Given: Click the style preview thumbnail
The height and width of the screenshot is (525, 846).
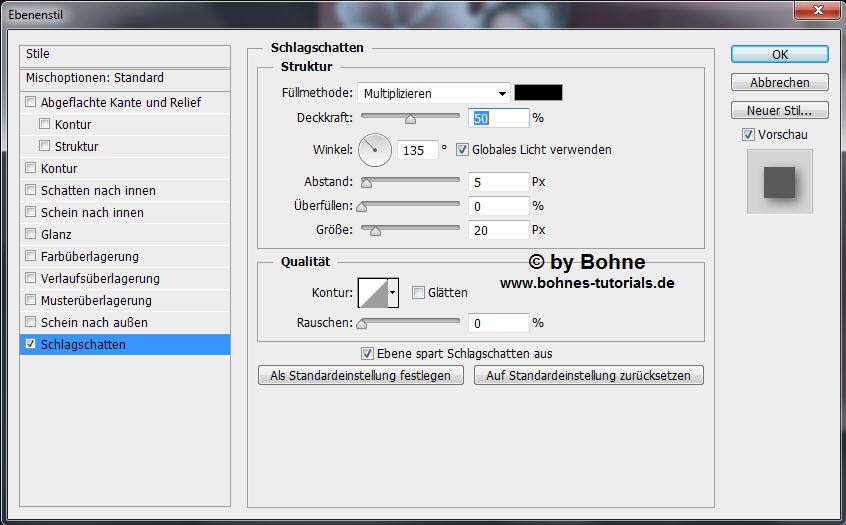Looking at the screenshot, I should point(779,182).
